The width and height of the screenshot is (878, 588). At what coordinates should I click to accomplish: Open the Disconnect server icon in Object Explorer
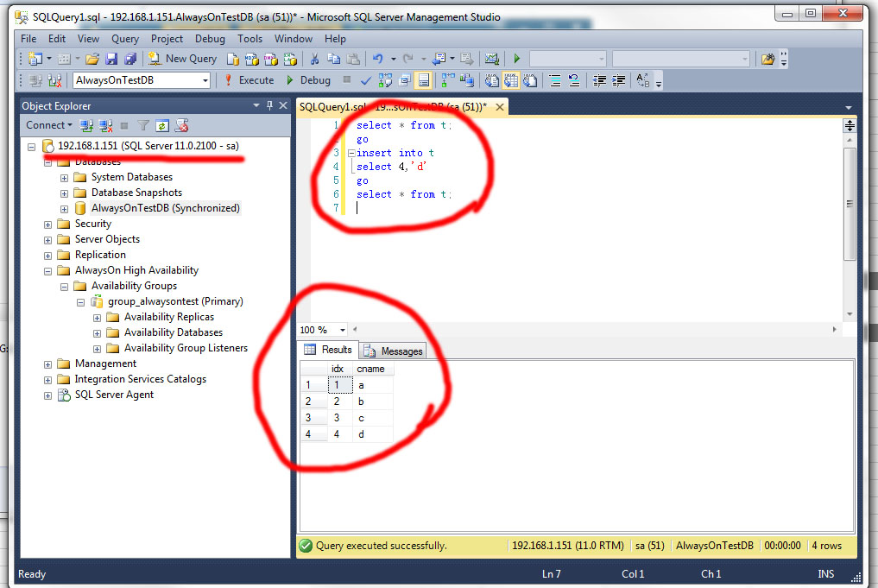[104, 125]
